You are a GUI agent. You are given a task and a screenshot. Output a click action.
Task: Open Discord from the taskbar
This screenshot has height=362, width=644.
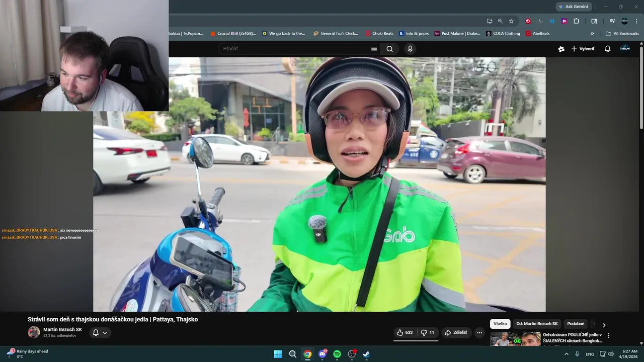point(323,354)
